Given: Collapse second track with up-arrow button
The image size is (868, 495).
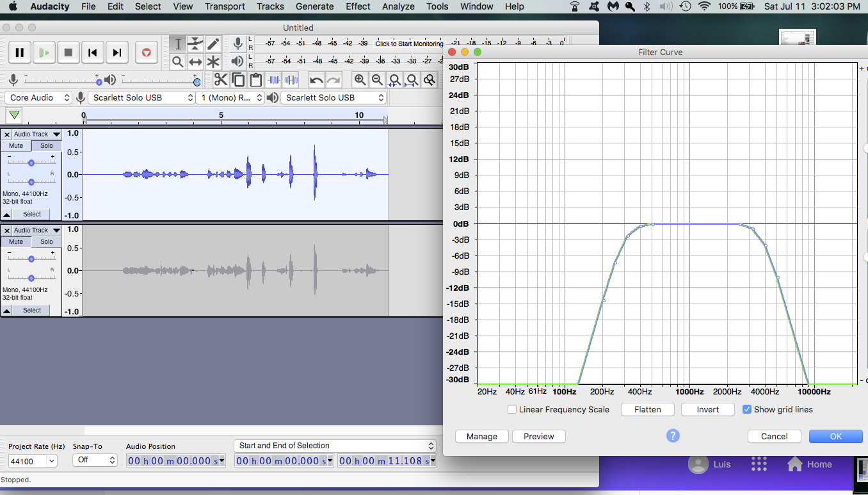Looking at the screenshot, I should tap(6, 311).
